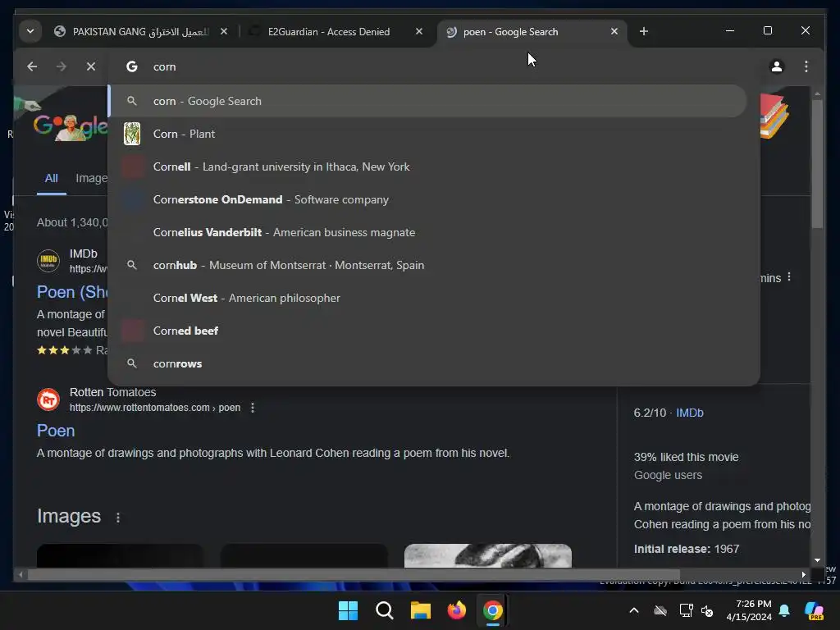Screen dimensions: 840x630
Task: Choose the 'cornrows' suggestion
Action: point(427,363)
